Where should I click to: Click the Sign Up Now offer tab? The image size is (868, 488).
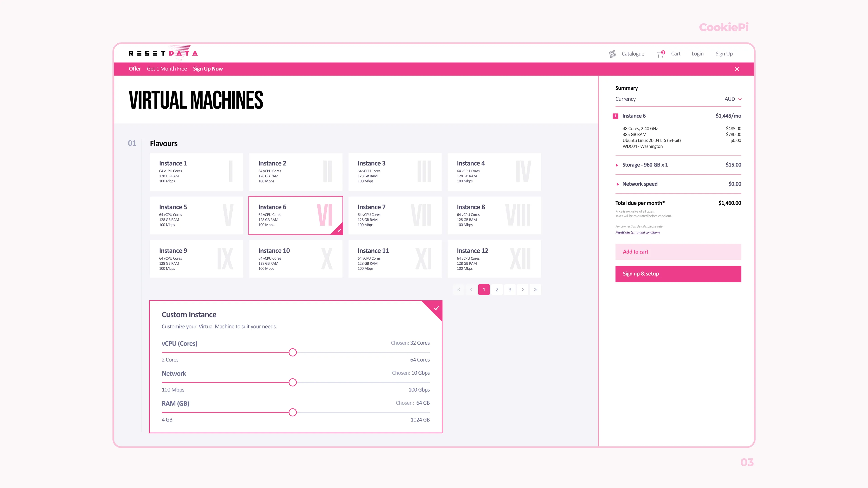click(x=208, y=68)
